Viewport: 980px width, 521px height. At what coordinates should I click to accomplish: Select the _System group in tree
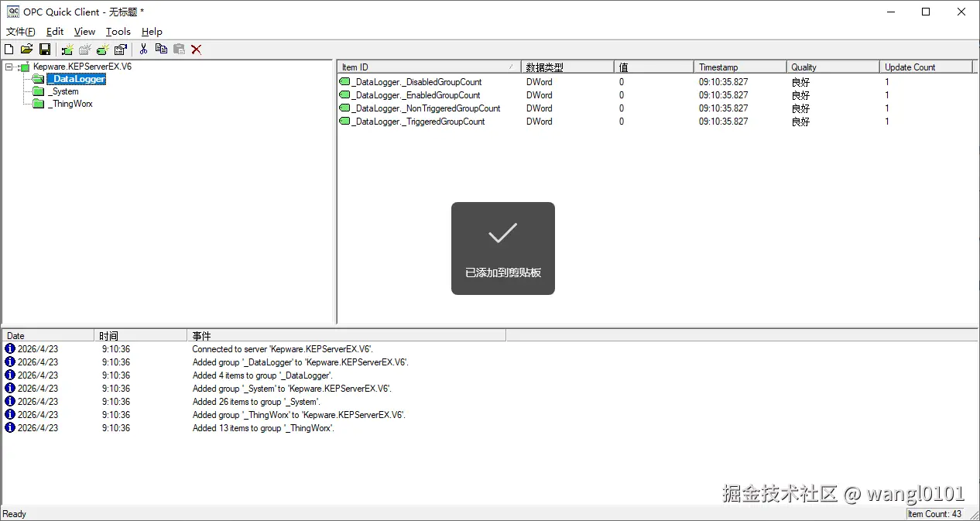63,91
